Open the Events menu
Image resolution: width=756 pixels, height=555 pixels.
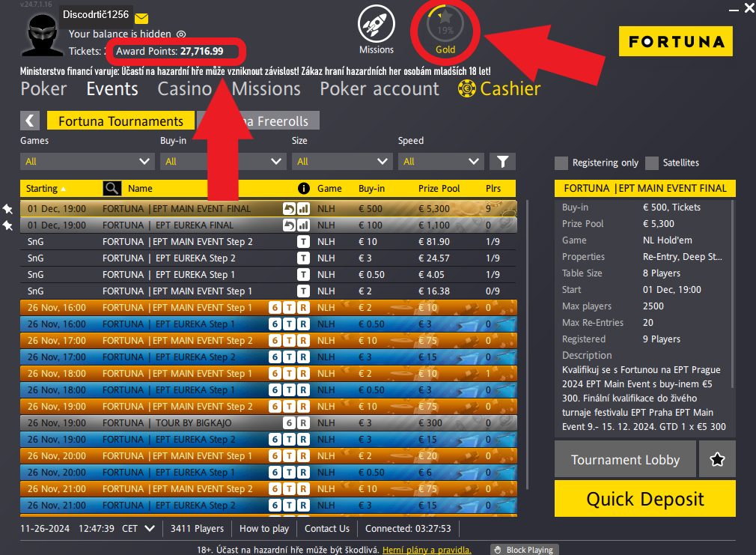pos(112,89)
